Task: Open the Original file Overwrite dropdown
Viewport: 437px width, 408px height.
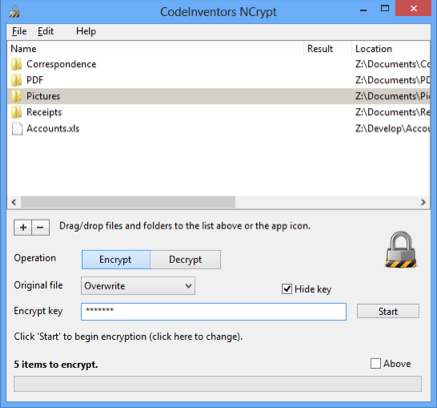Action: [x=138, y=286]
